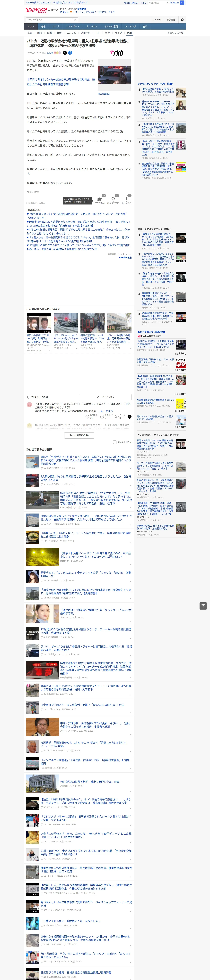Viewport: 210px width, 980px height.
Task: Select the スポーツ category
Action: point(86,33)
